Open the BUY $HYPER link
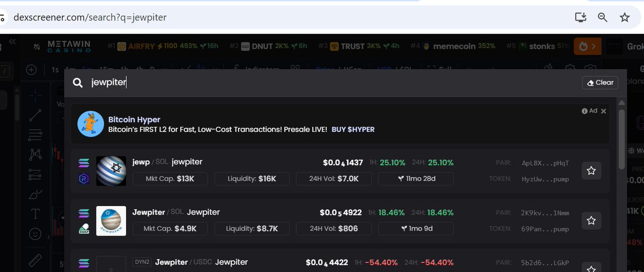The height and width of the screenshot is (272, 644). pyautogui.click(x=353, y=129)
